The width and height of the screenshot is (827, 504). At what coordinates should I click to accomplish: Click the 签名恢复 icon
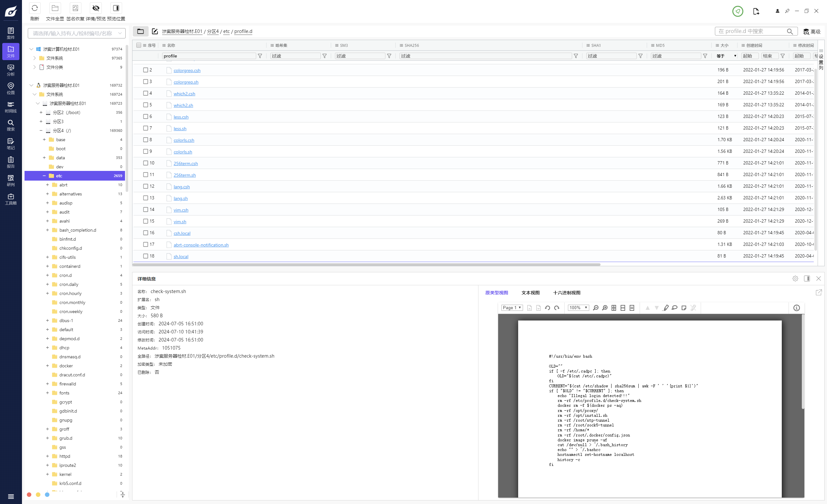coord(75,8)
